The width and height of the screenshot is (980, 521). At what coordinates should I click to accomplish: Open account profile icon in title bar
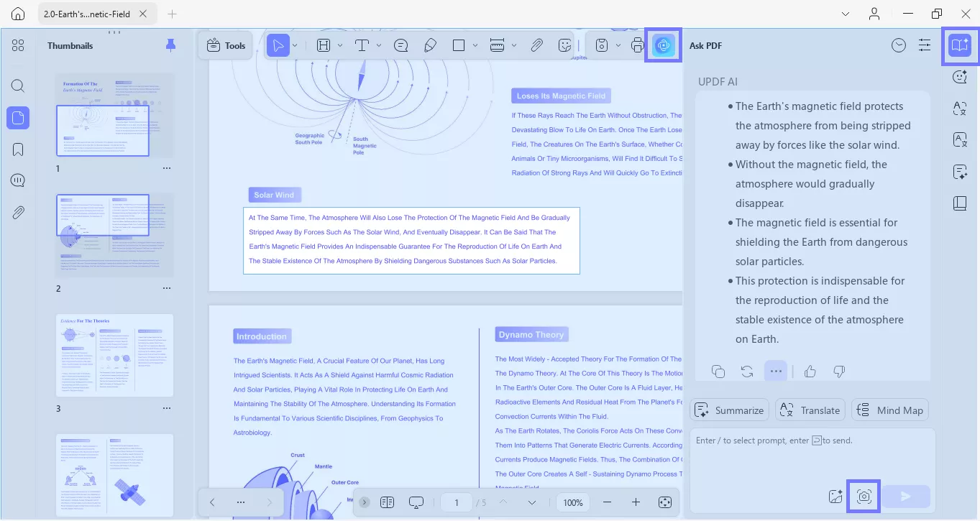[874, 14]
